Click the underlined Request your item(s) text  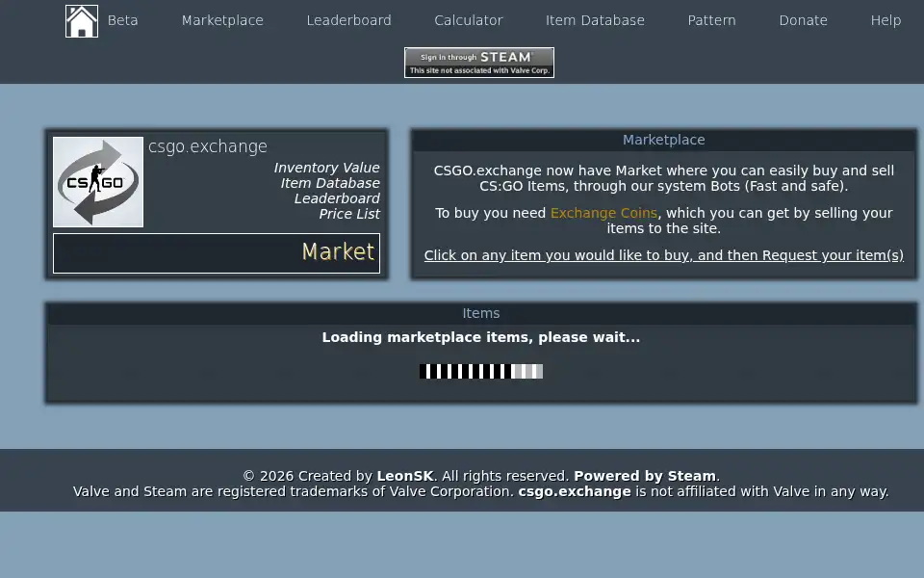[x=663, y=255]
